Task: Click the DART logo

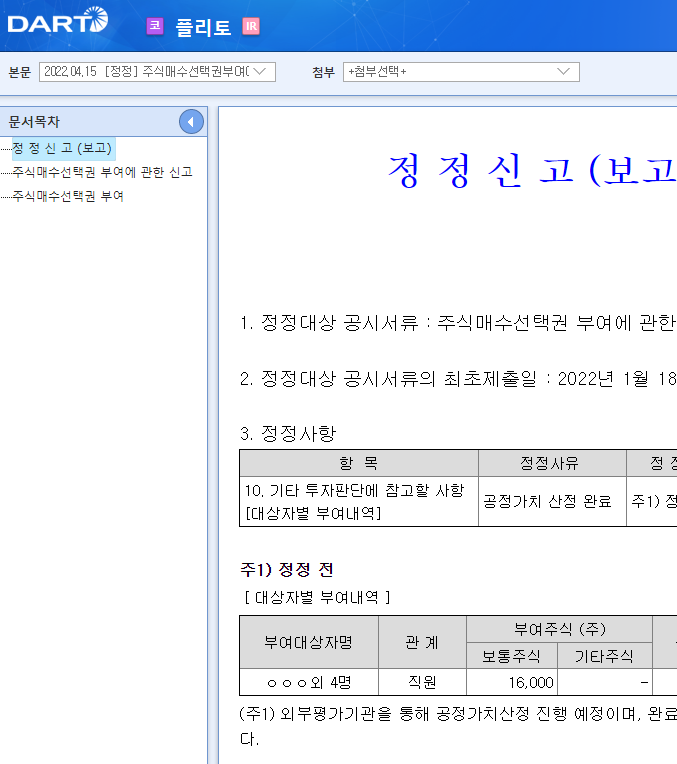Action: [58, 20]
